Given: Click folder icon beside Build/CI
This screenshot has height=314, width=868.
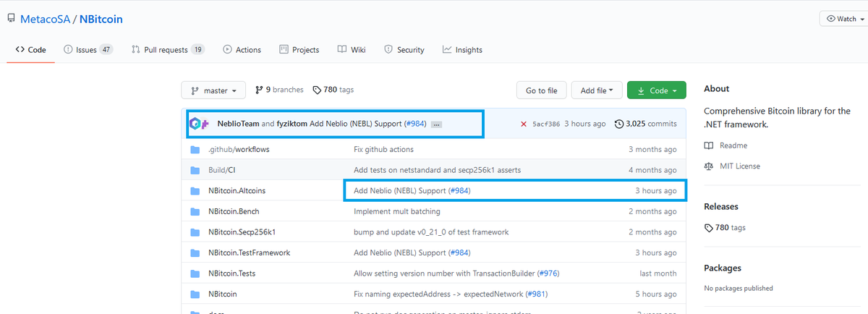Looking at the screenshot, I should pyautogui.click(x=195, y=170).
